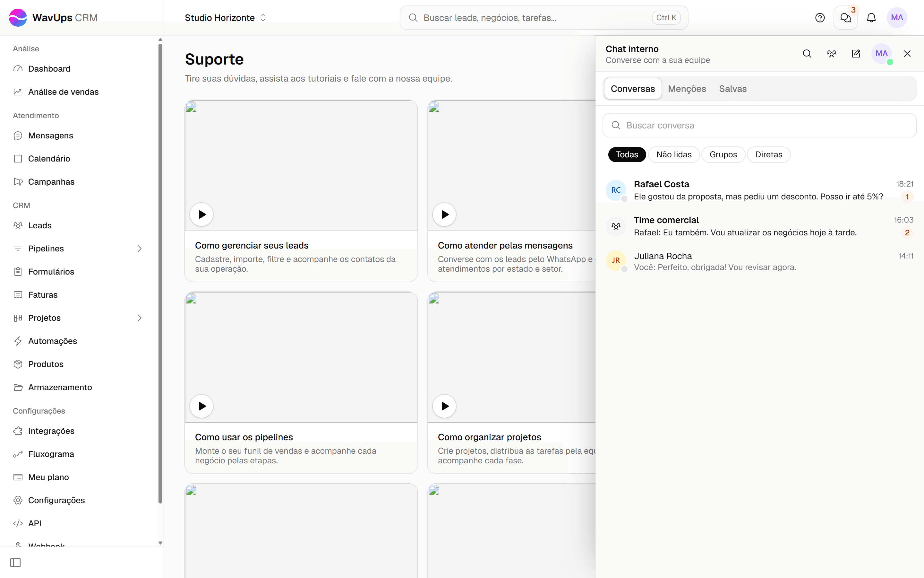Open Calendário in the sidebar
The image size is (924, 578).
[79, 159]
